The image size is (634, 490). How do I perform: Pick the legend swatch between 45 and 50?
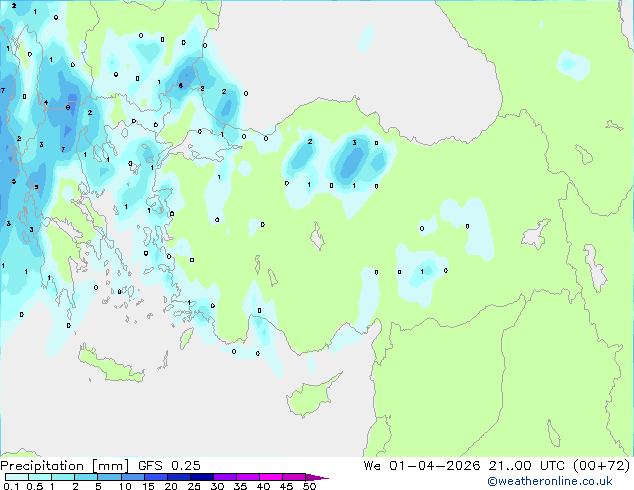coord(294,477)
